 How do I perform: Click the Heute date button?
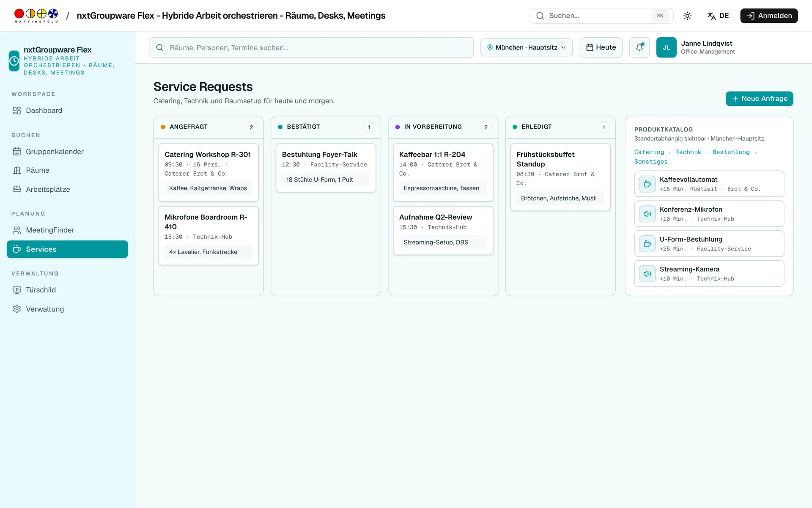(x=601, y=47)
